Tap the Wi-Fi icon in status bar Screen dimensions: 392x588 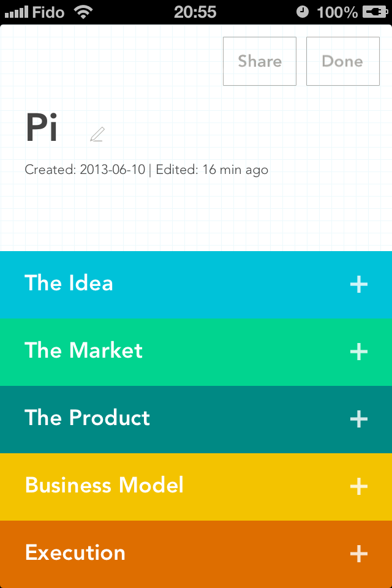83,12
